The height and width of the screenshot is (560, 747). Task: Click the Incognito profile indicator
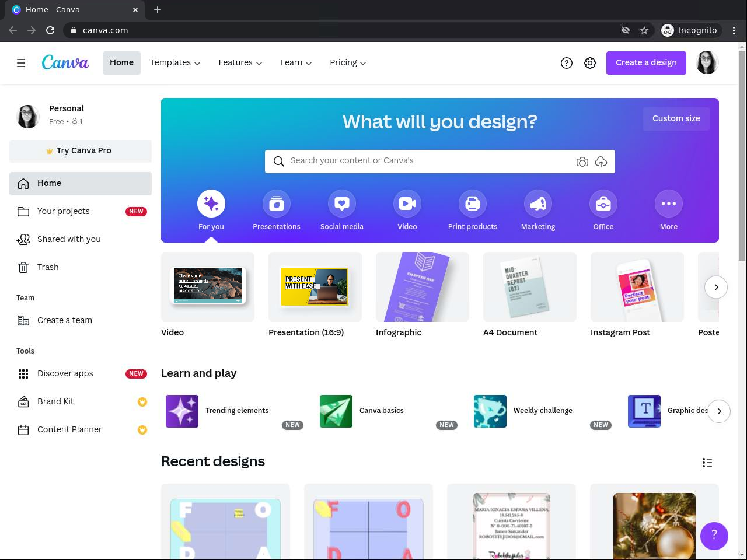click(x=691, y=30)
